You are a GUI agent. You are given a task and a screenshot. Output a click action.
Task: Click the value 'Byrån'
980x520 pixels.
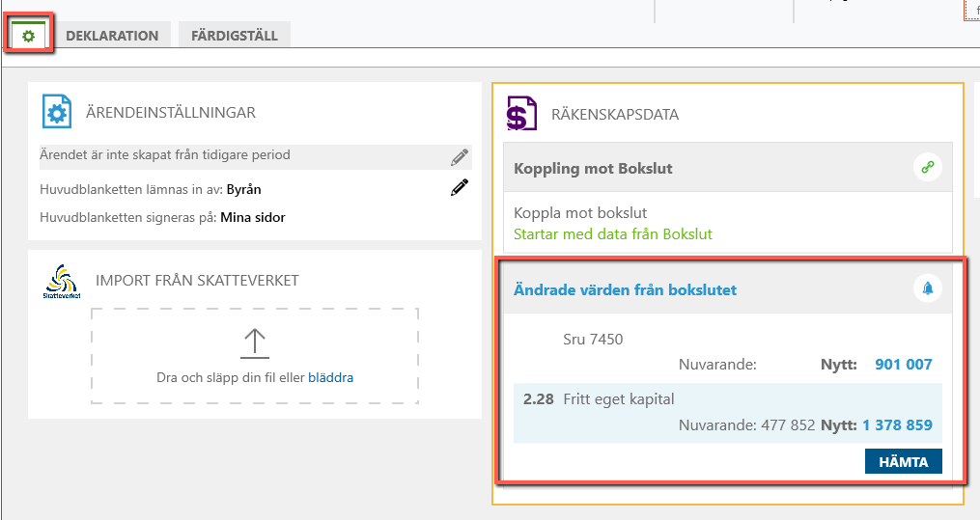click(243, 190)
